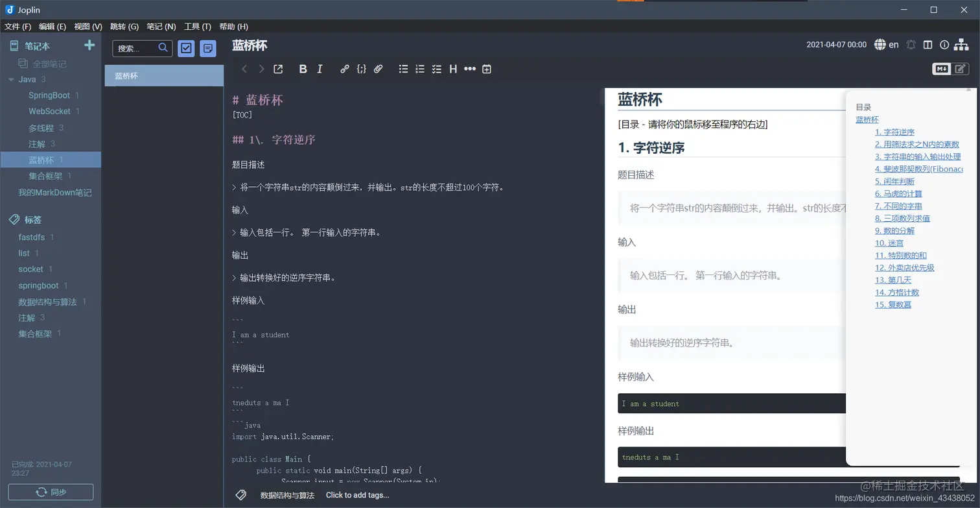
Task: Open 笔记 (N) menu
Action: (x=161, y=27)
